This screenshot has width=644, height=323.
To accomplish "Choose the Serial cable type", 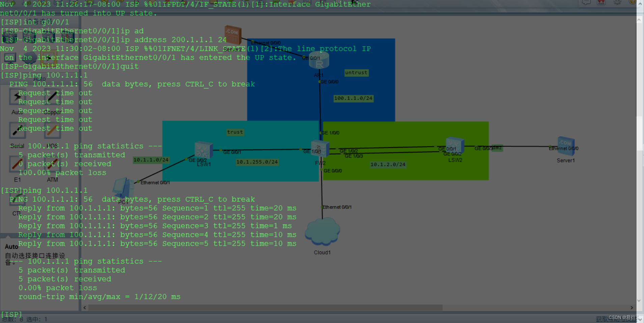I will 17,131.
